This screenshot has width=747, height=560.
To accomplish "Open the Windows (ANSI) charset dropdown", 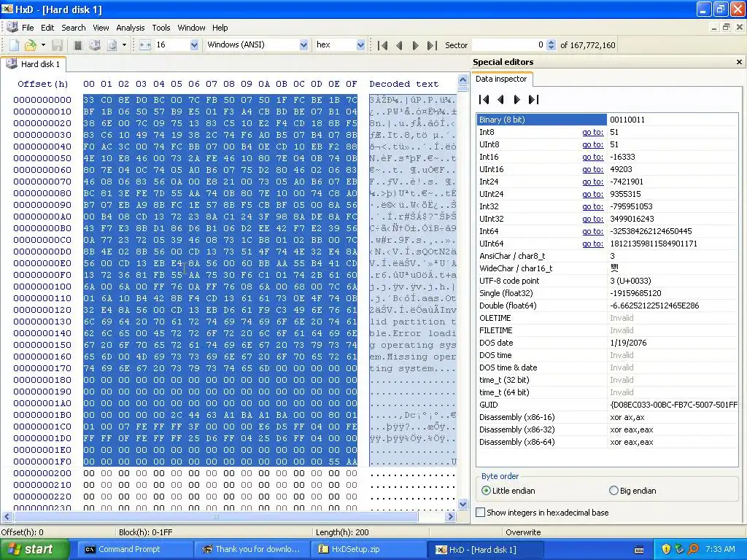I will point(303,45).
